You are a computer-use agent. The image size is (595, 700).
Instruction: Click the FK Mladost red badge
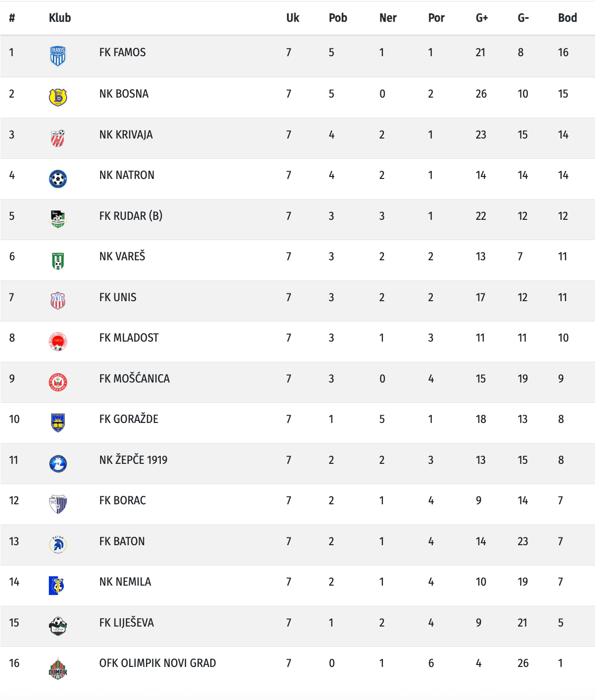coord(58,341)
